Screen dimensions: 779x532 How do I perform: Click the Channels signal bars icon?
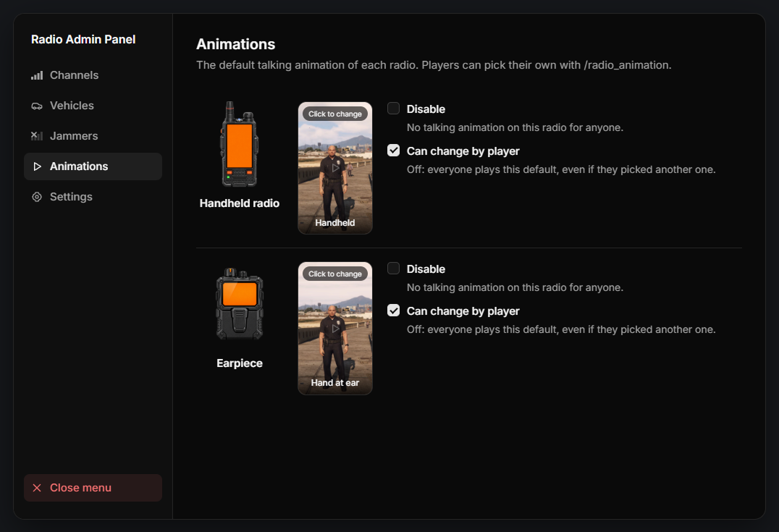(37, 75)
